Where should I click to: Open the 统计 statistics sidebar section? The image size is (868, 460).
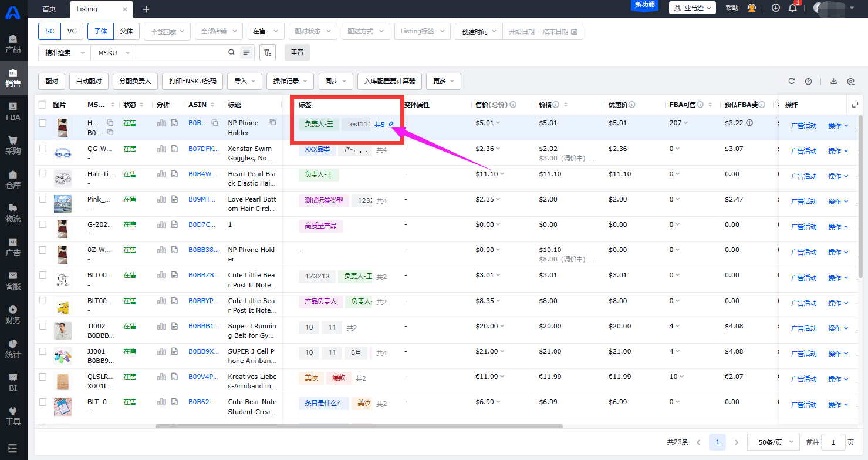click(13, 348)
